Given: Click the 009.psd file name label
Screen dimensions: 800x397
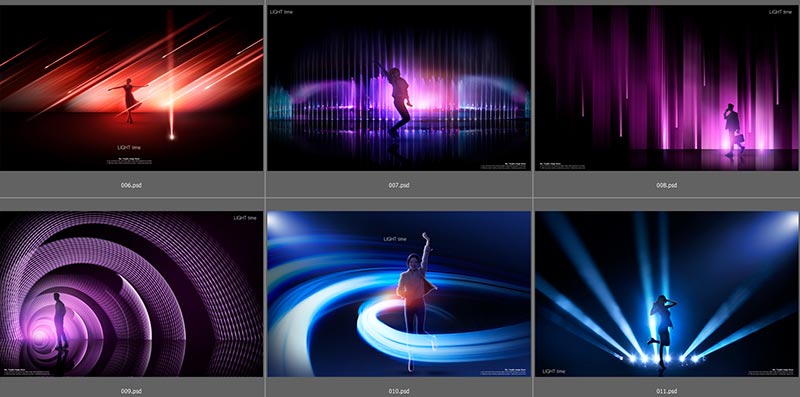Looking at the screenshot, I should [131, 391].
